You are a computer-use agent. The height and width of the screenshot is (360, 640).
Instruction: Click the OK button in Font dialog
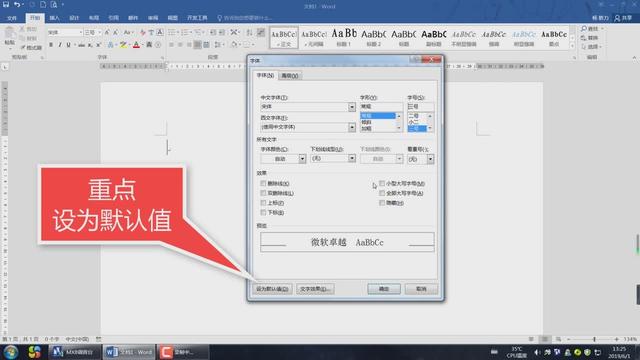coord(384,289)
